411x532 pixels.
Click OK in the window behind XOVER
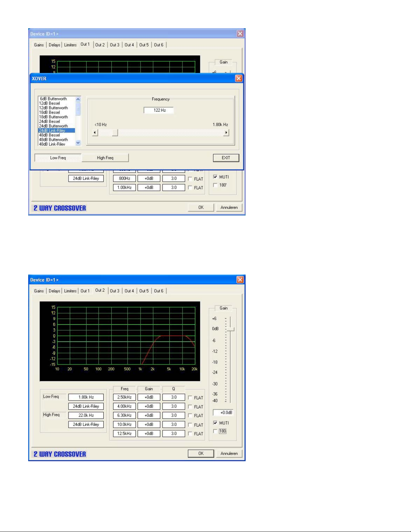(x=201, y=207)
